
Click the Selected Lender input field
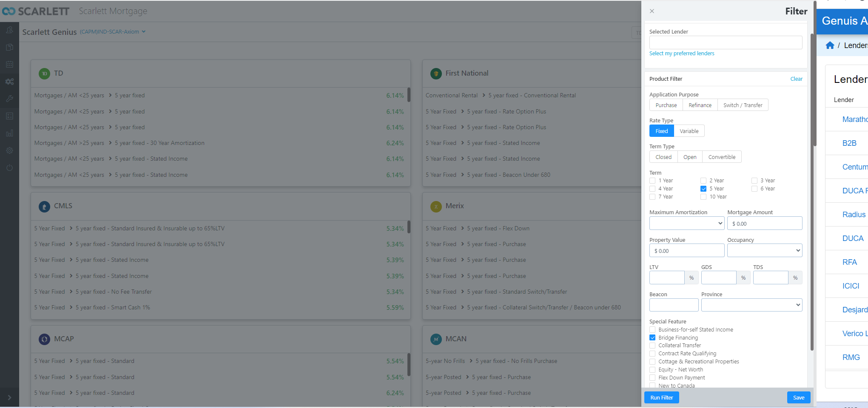click(726, 42)
